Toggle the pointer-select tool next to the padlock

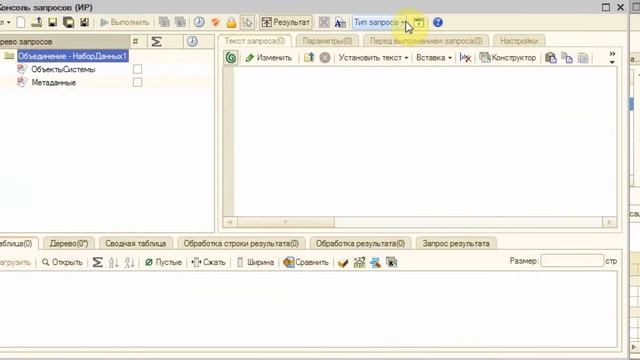247,22
